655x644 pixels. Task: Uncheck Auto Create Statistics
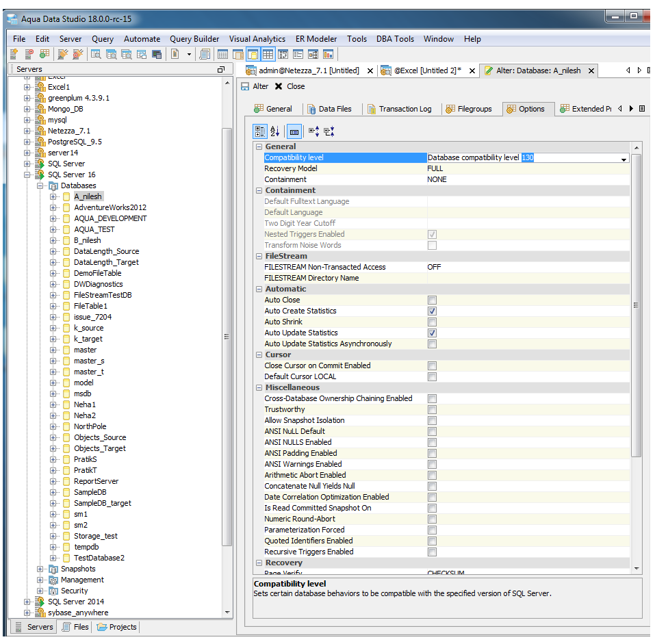432,311
